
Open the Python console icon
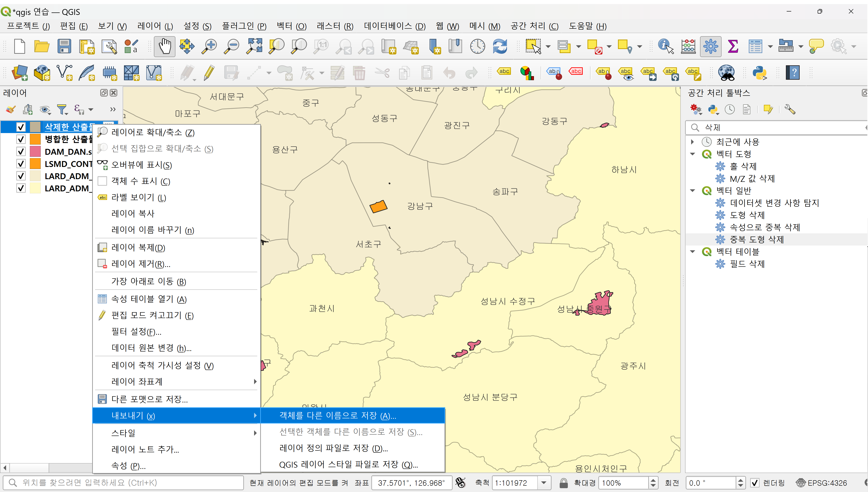click(759, 73)
